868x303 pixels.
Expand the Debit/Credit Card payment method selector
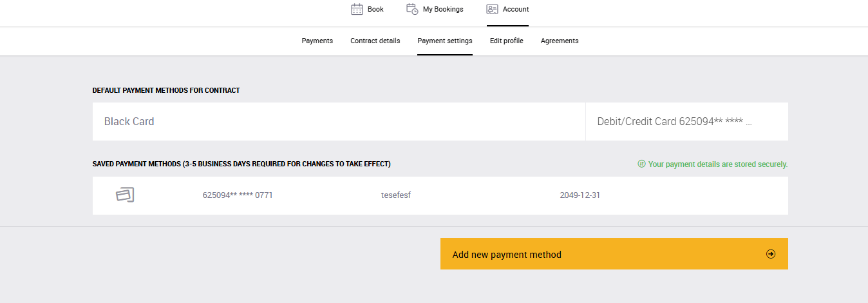pyautogui.click(x=686, y=121)
